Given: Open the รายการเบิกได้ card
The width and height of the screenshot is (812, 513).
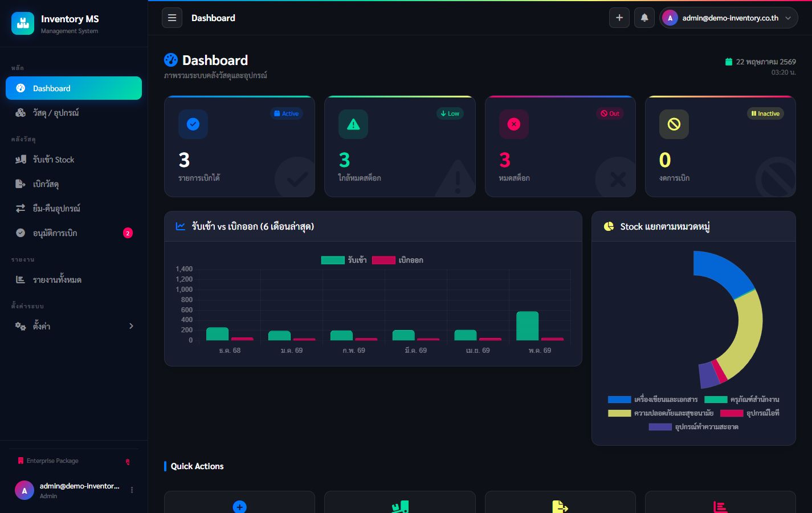Looking at the screenshot, I should click(x=239, y=146).
